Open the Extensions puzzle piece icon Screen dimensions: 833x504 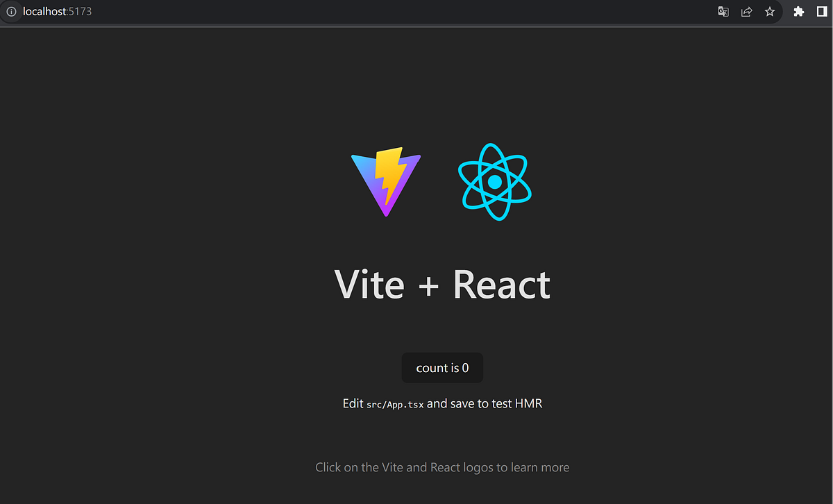798,12
